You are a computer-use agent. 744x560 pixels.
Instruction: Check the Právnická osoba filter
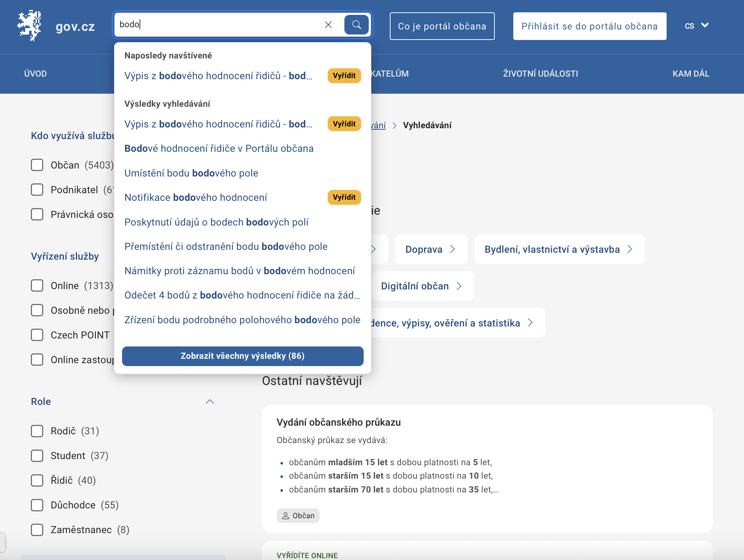pyautogui.click(x=37, y=214)
